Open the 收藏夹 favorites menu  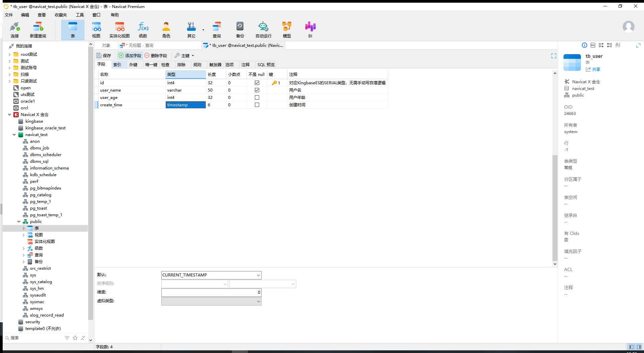pos(61,15)
